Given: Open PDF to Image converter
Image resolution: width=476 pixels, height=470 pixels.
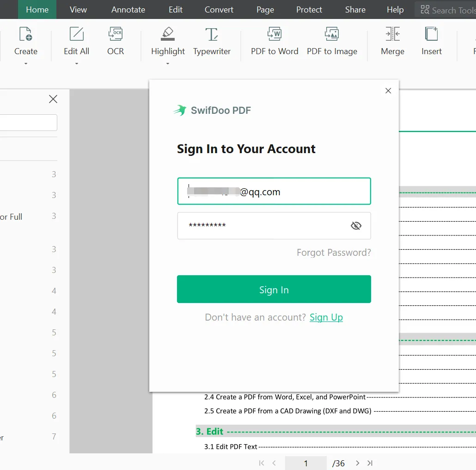Looking at the screenshot, I should pyautogui.click(x=332, y=42).
